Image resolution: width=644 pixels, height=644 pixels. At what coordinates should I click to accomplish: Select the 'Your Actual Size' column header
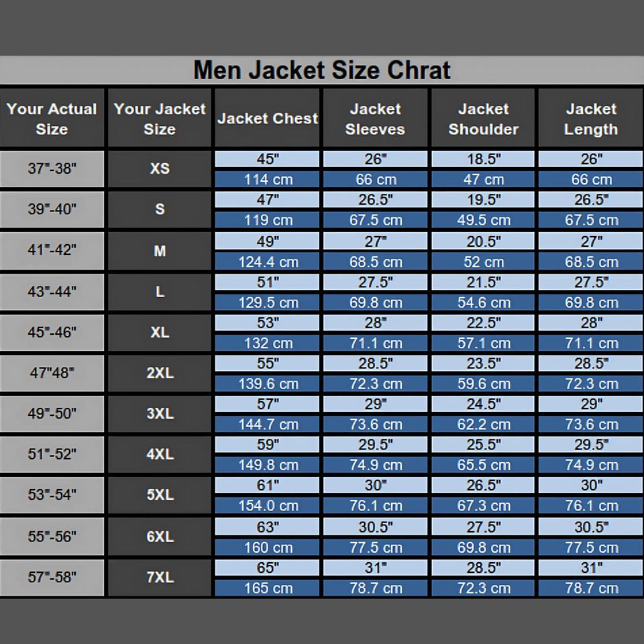click(52, 119)
